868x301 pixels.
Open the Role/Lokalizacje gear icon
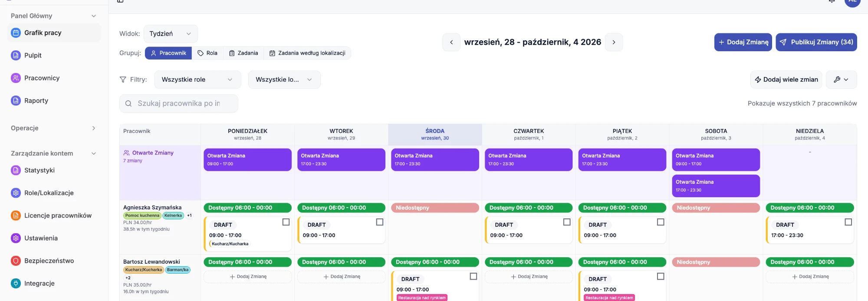pos(16,193)
